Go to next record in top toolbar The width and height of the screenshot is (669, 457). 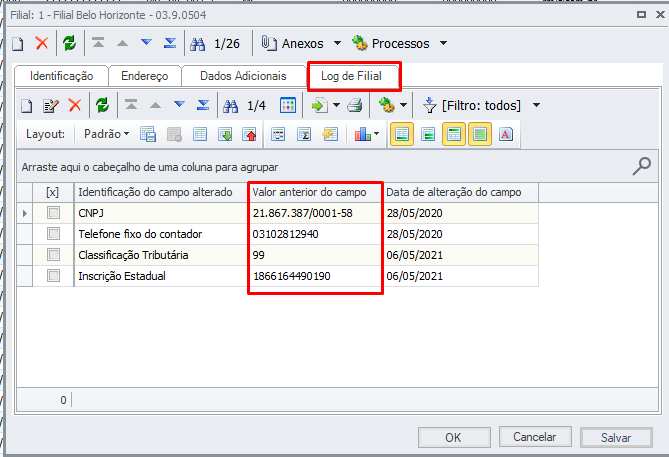[x=146, y=42]
